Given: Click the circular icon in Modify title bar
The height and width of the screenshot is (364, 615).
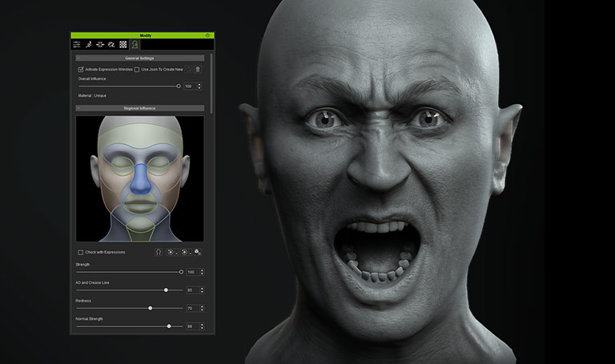Looking at the screenshot, I should [207, 35].
